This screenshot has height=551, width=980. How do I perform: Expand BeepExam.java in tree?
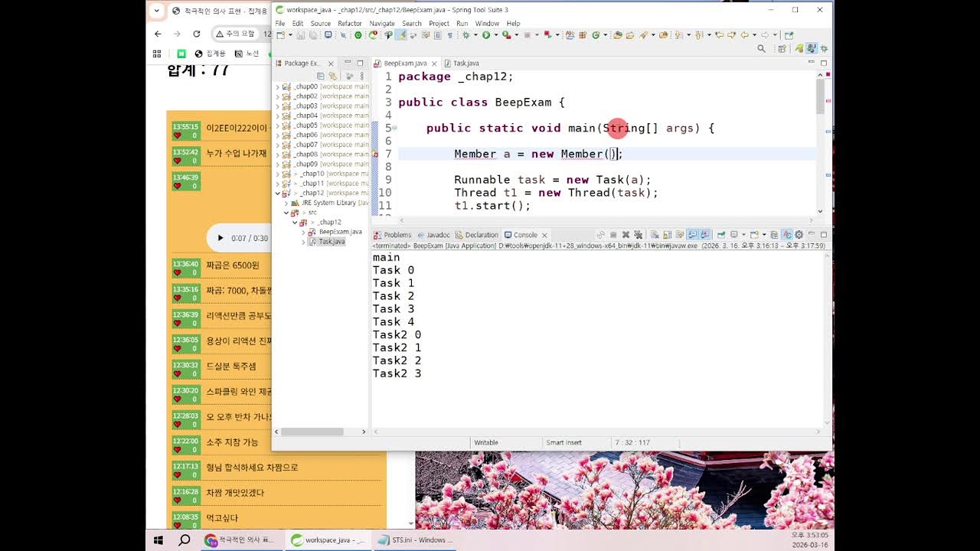click(303, 232)
